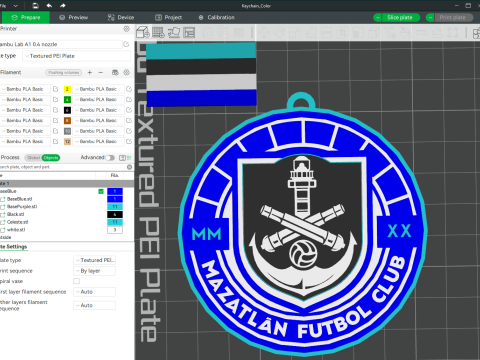
Task: Compare presets icon beside Advanced
Action: coord(129,158)
